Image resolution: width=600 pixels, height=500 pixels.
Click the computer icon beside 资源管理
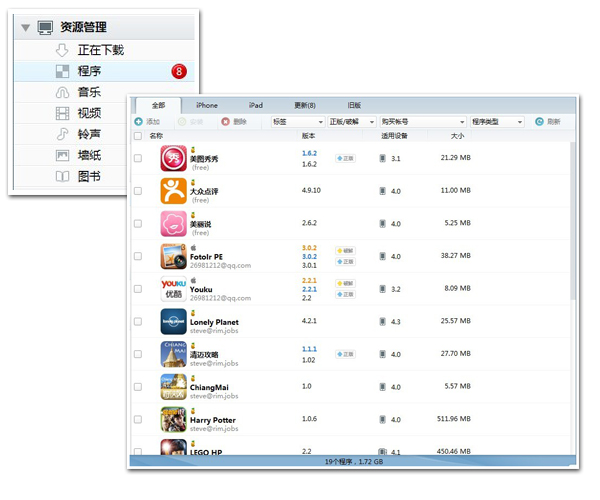pyautogui.click(x=45, y=28)
